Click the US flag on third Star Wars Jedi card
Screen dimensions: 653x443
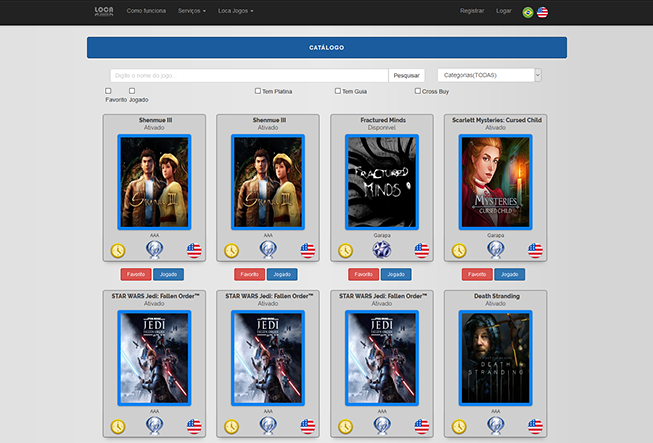coord(421,427)
